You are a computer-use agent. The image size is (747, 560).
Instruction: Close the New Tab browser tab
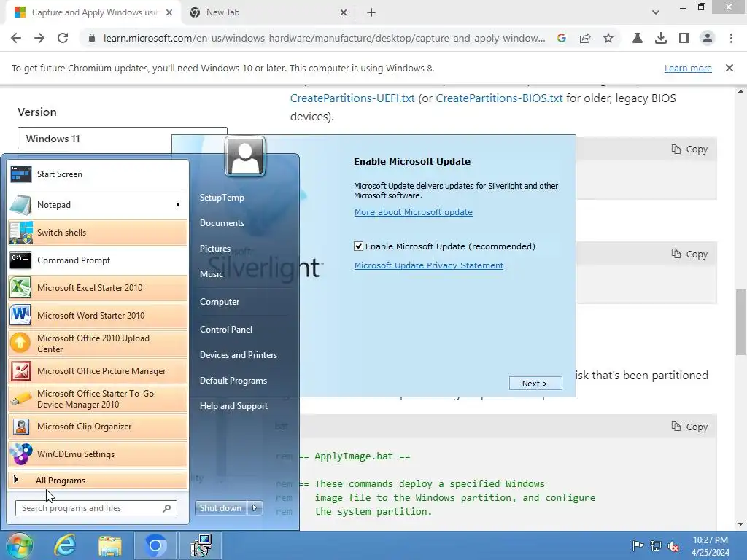344,12
